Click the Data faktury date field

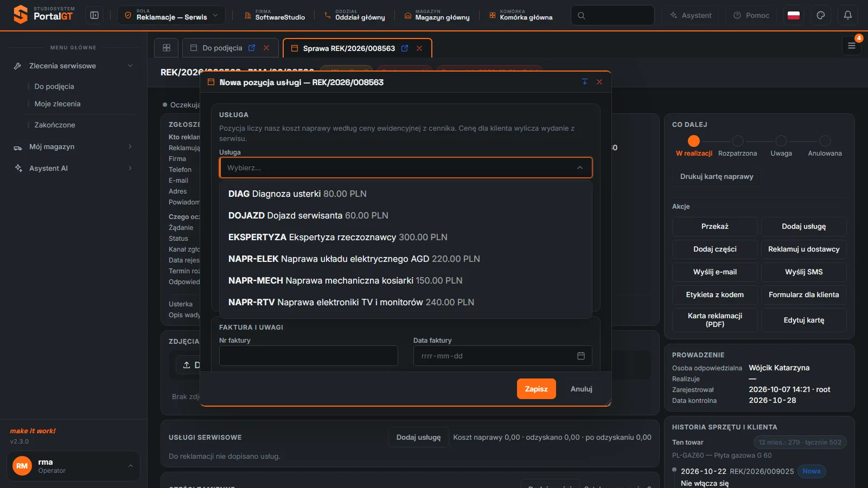[x=503, y=356]
